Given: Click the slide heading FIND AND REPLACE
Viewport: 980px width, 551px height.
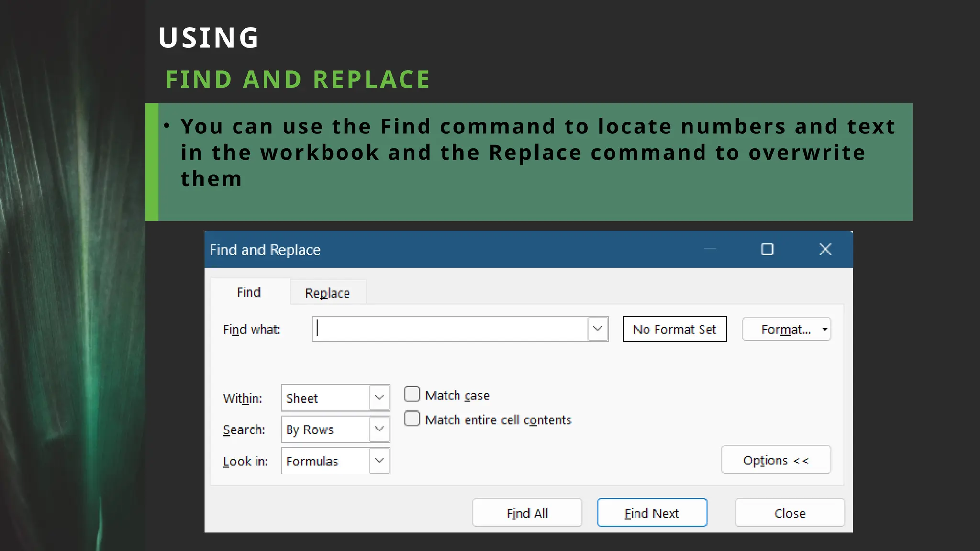Looking at the screenshot, I should click(298, 79).
